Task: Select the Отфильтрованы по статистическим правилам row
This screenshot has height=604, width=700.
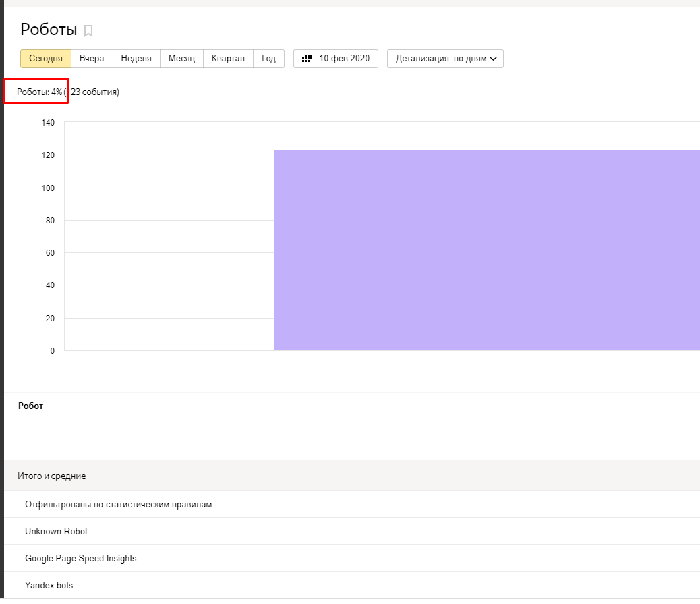Action: [352, 504]
